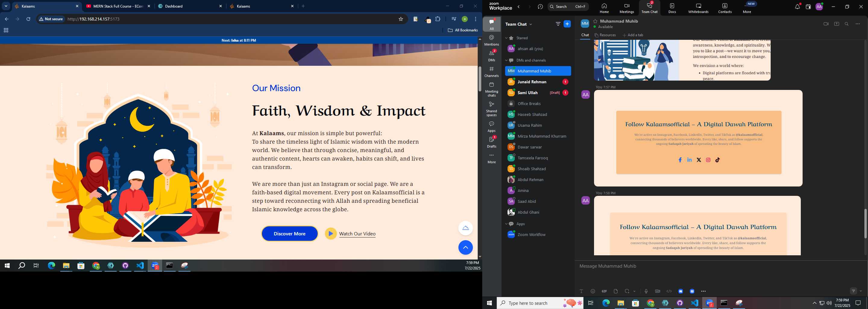This screenshot has height=309, width=868.
Task: Open Shared spaces in Zoom sidebar
Action: click(492, 109)
